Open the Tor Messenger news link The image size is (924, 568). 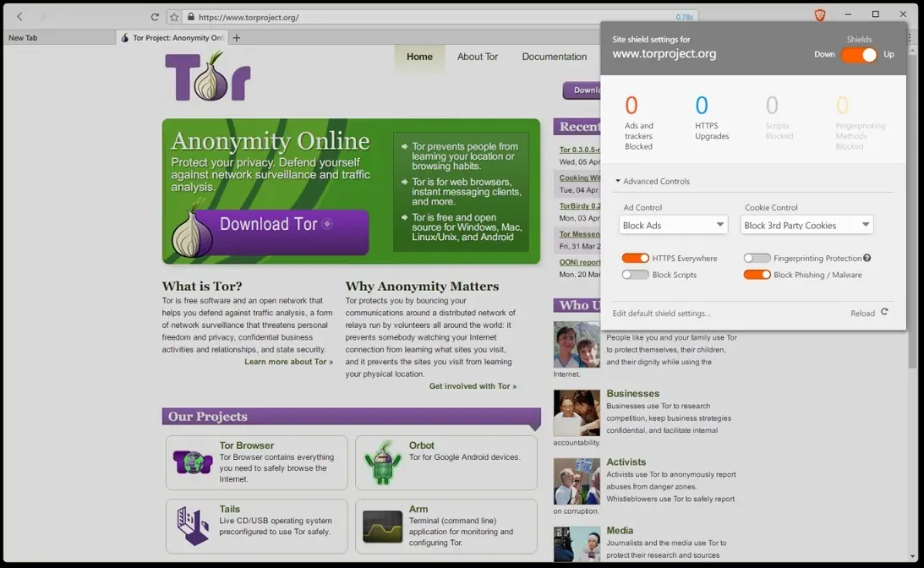579,234
